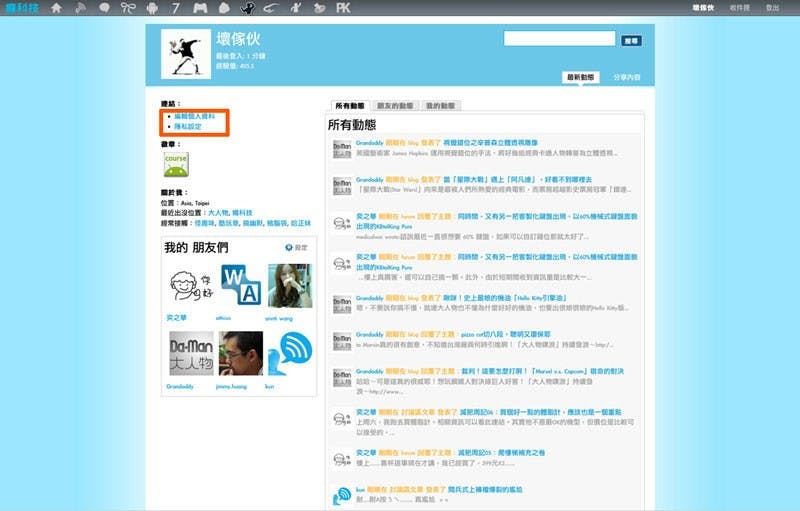Open Marvel v.s. Capcom post title
This screenshot has width=800, height=511.
point(542,371)
